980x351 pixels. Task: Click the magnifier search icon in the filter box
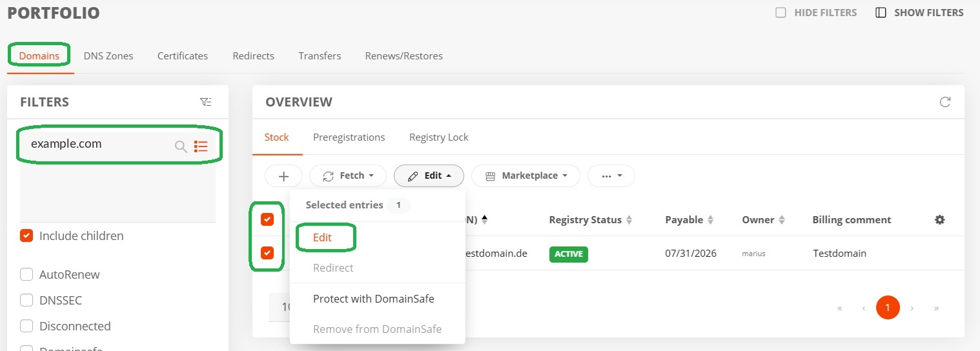[x=181, y=146]
